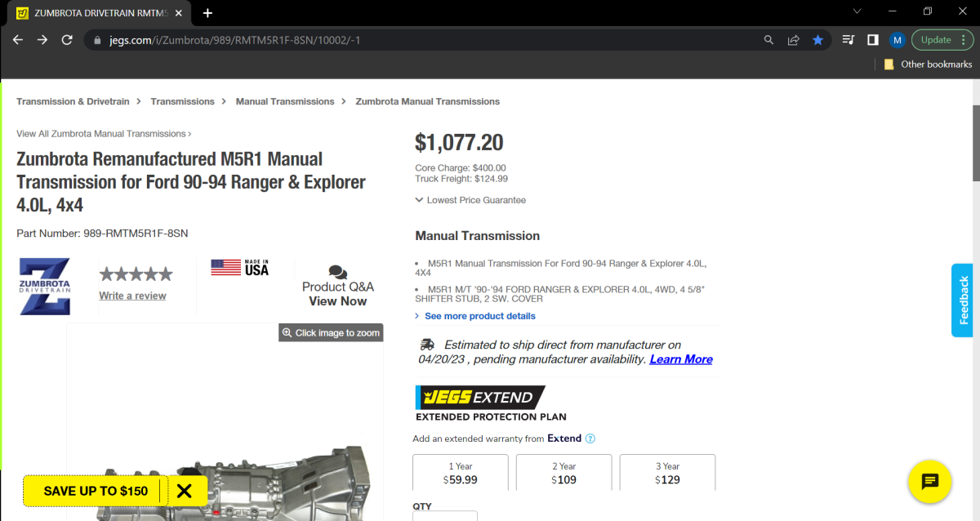
Task: Click the QTY quantity field
Action: click(x=445, y=516)
